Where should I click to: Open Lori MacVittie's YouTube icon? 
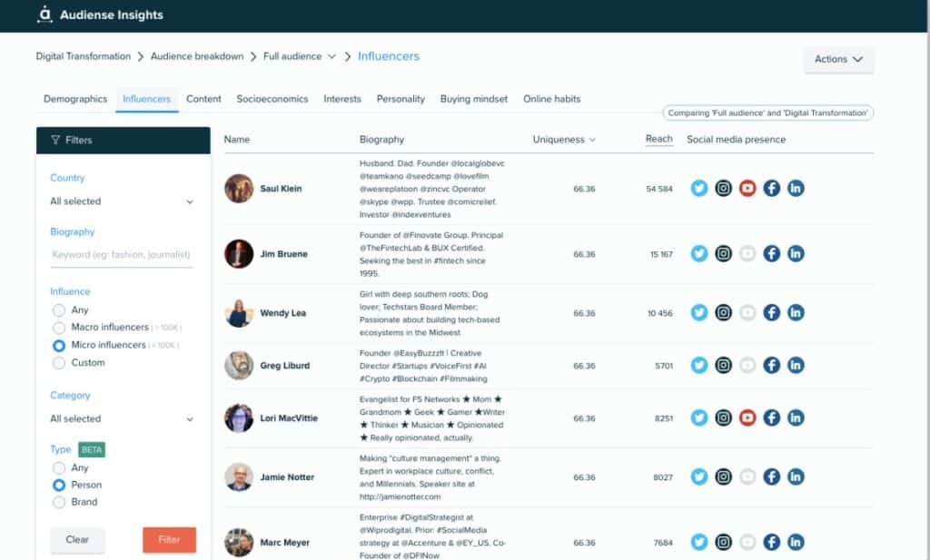[747, 418]
